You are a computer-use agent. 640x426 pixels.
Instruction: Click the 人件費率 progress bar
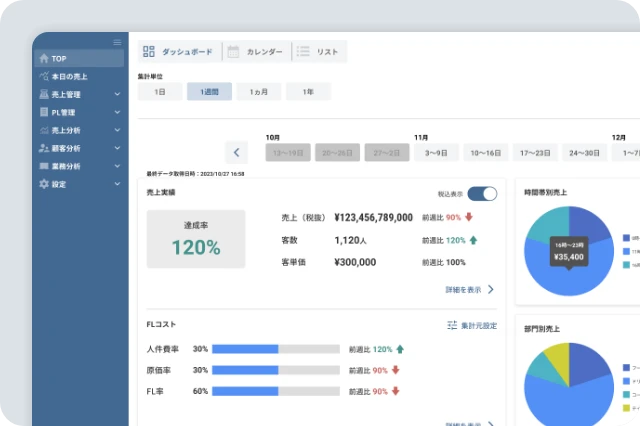pos(275,349)
